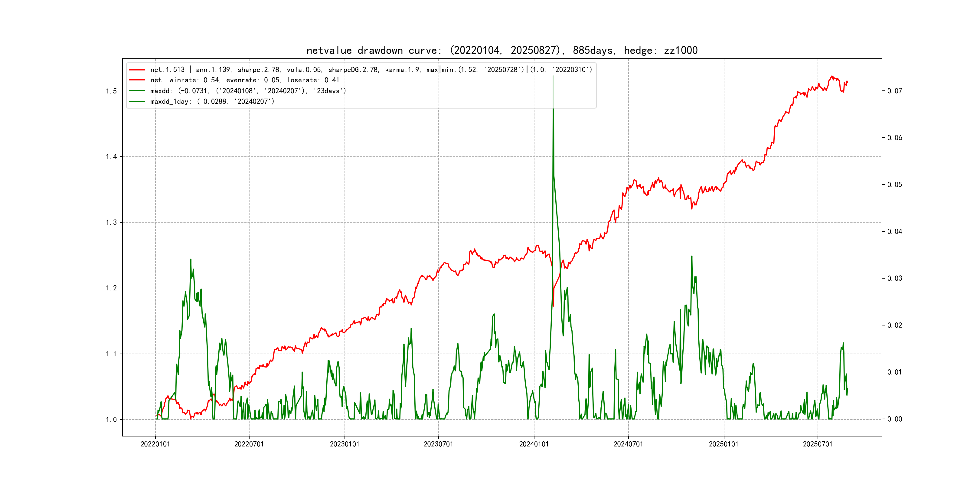
Task: Click the 20250701 x-axis date label
Action: 818,444
